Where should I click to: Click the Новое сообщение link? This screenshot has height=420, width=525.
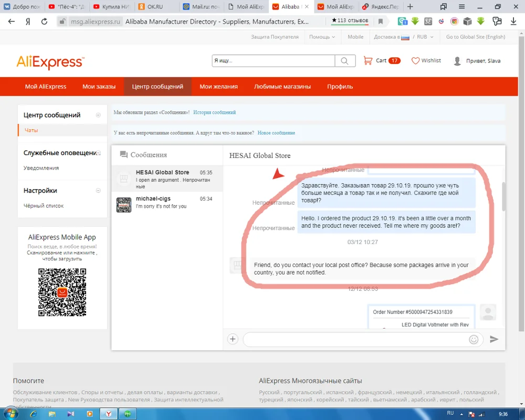pos(276,133)
